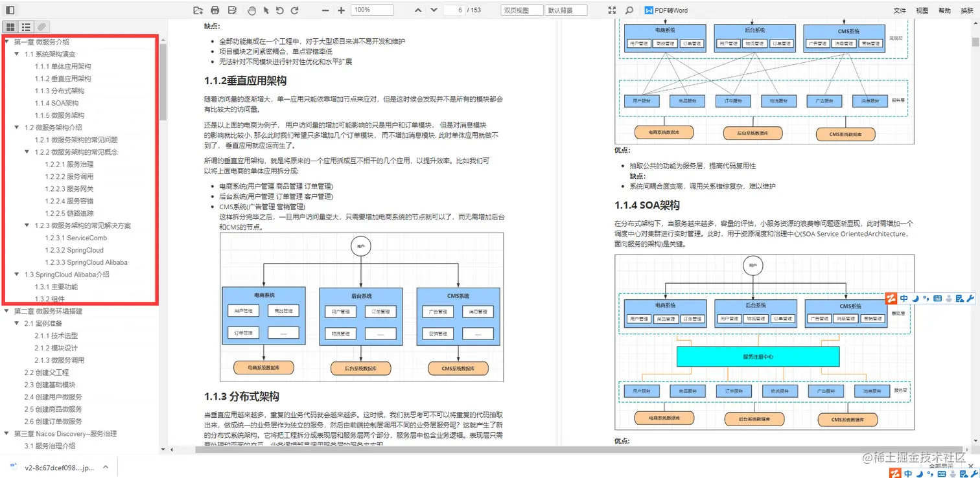Toggle punctuation mode on the IME toolbar
Image resolution: width=980 pixels, height=478 pixels.
(x=927, y=299)
